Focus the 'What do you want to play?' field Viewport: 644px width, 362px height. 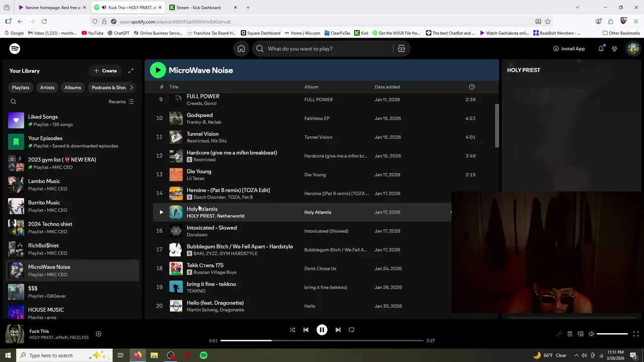pos(322,49)
